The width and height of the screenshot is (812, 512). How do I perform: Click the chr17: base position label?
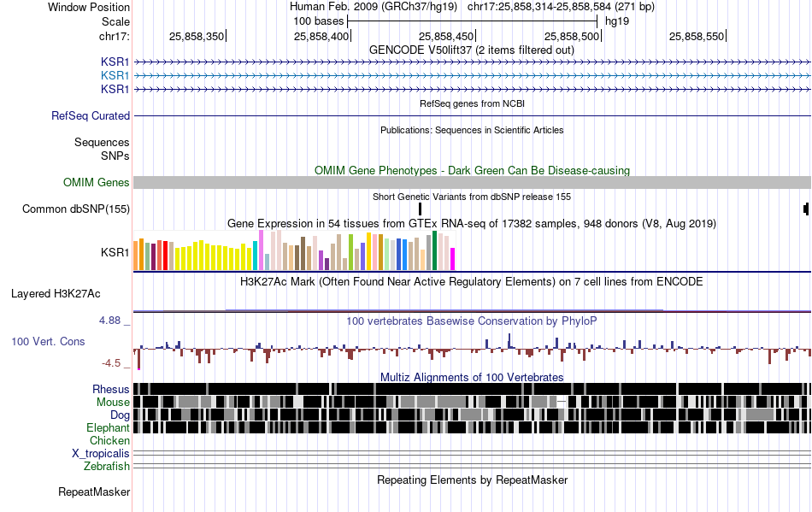(x=114, y=36)
